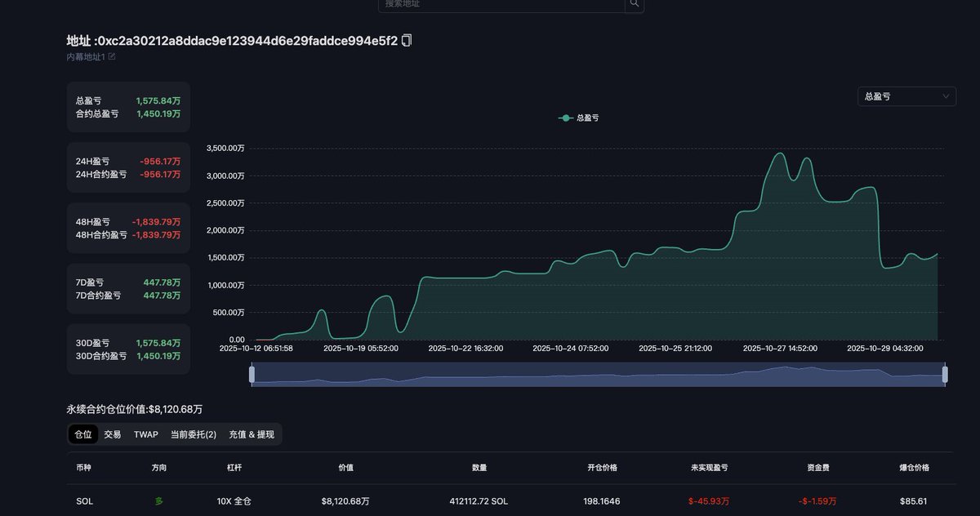Click the 30D盈亏 stats card
Screen dimensions: 980x516
pos(128,349)
